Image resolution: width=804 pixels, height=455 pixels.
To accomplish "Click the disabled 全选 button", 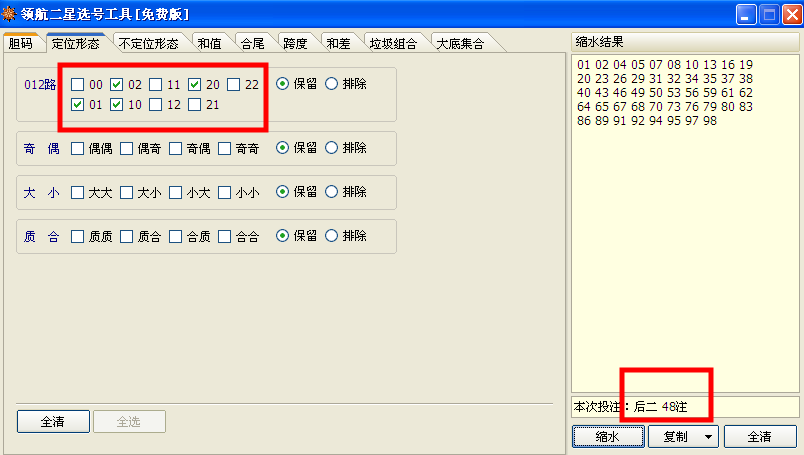I will coord(129,422).
